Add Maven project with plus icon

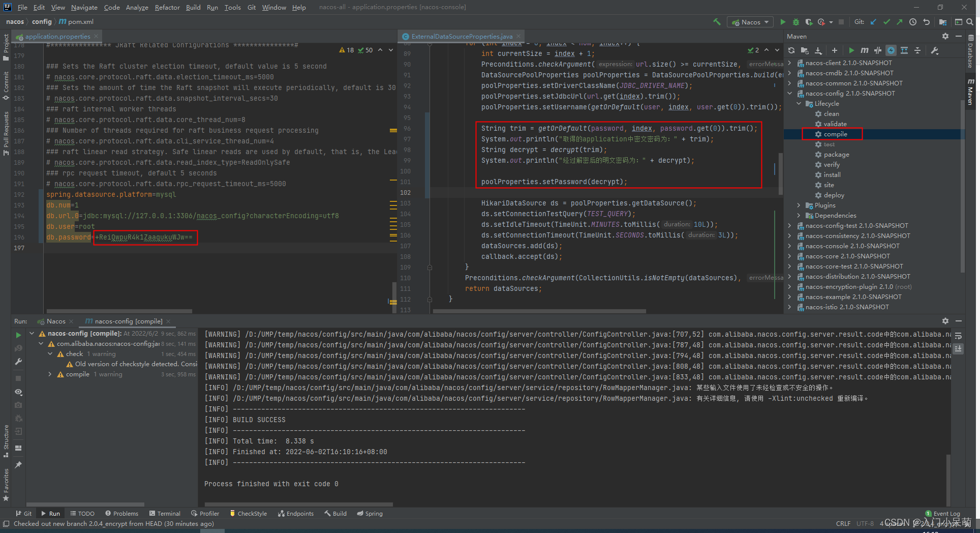pyautogui.click(x=834, y=50)
